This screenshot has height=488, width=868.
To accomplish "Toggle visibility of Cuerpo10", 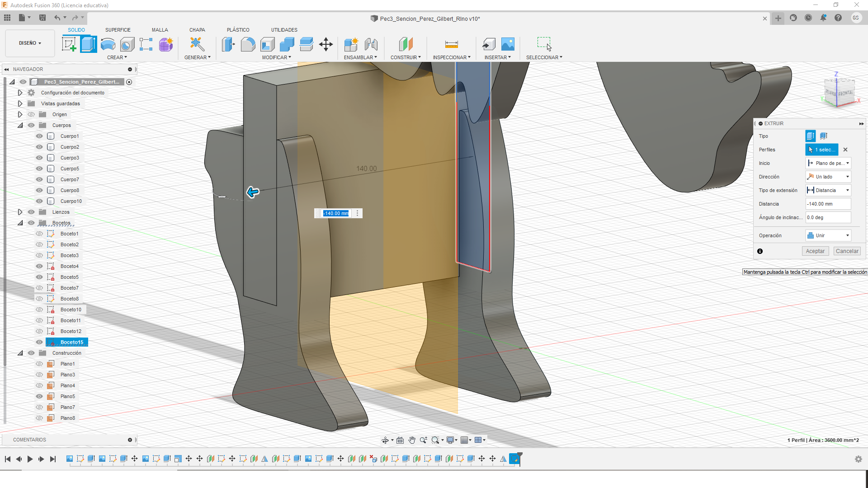I will [39, 201].
